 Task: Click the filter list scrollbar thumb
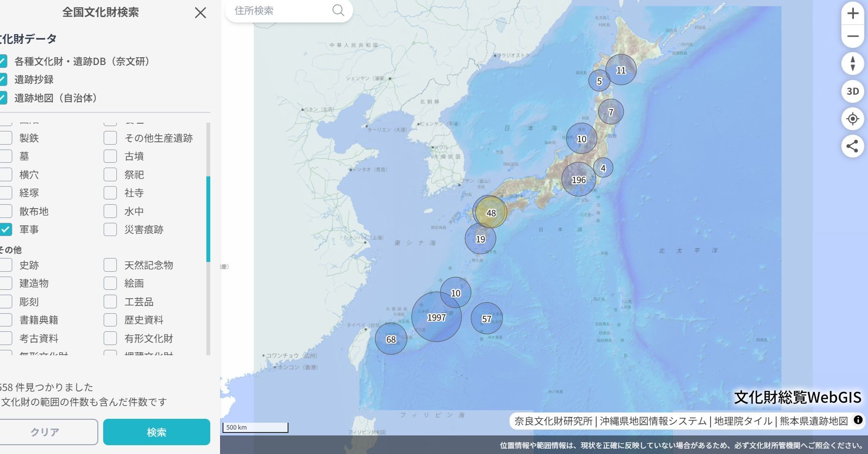pyautogui.click(x=208, y=219)
